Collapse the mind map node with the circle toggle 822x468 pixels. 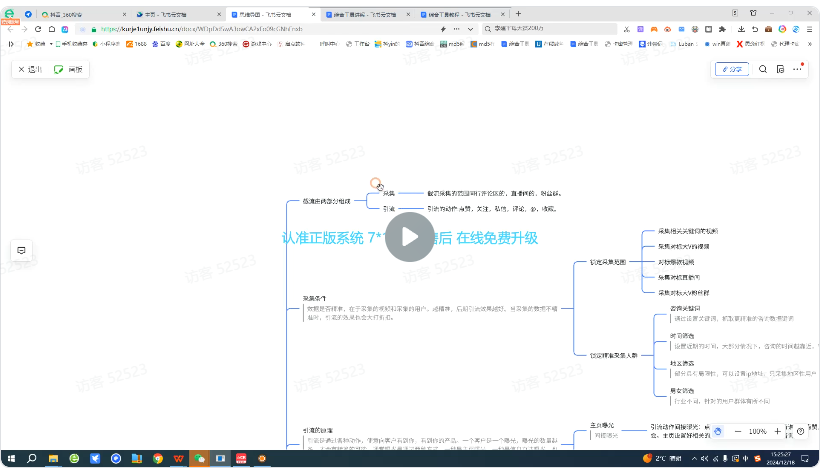(376, 183)
